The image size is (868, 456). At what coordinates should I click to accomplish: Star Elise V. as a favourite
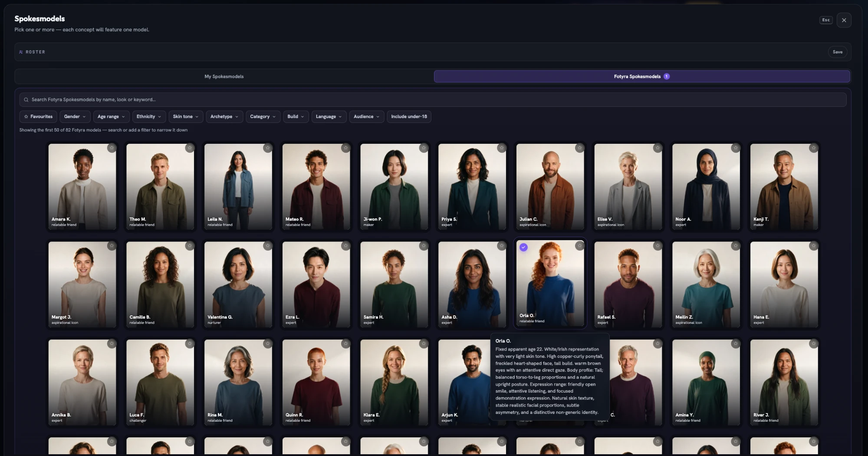pyautogui.click(x=658, y=148)
